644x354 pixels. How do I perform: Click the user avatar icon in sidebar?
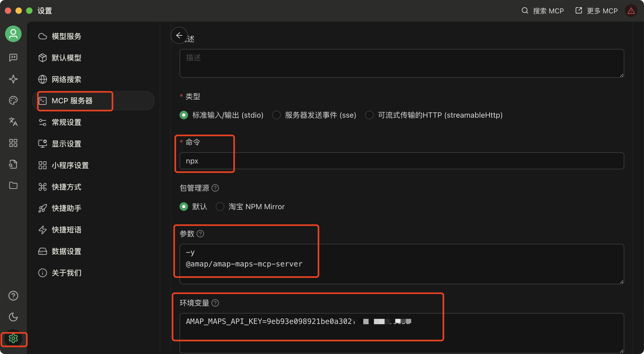(13, 34)
